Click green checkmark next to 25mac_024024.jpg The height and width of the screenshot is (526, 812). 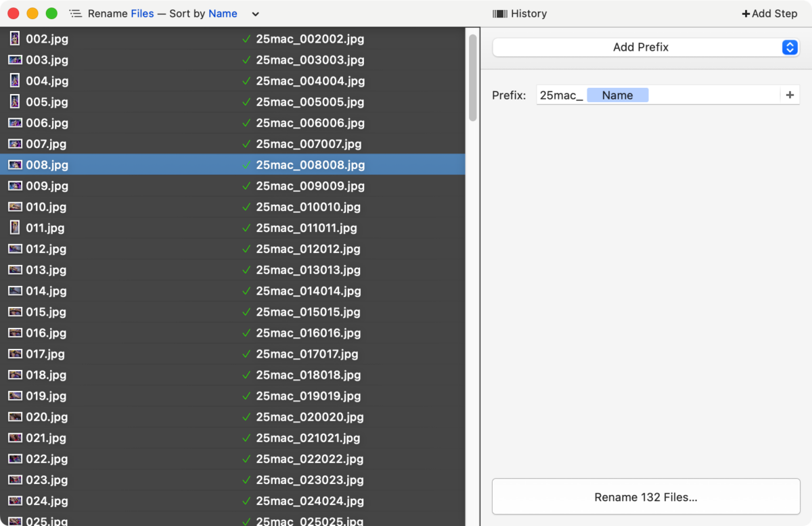(246, 501)
